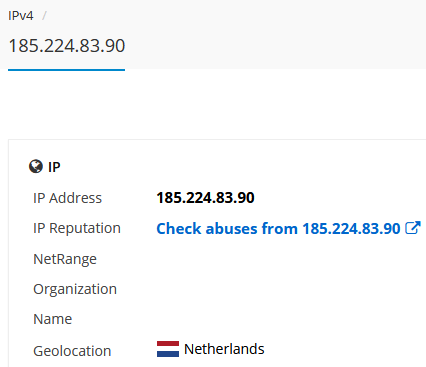This screenshot has height=367, width=426.
Task: Click the Netherlands geolocation text
Action: pyautogui.click(x=224, y=349)
